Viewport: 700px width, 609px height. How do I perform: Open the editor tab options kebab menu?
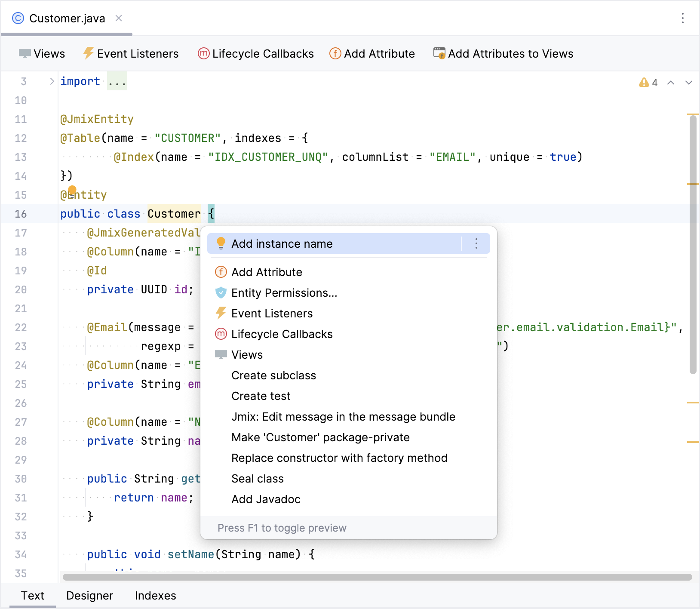click(x=682, y=18)
